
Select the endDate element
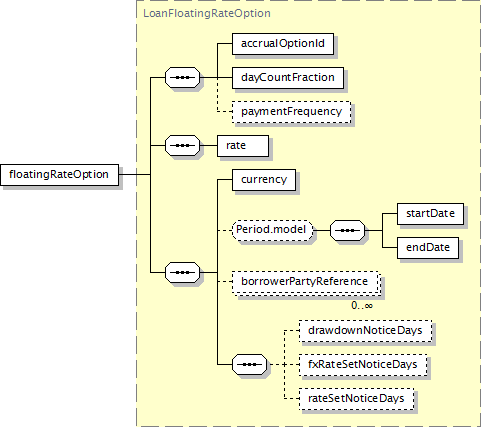(x=428, y=248)
